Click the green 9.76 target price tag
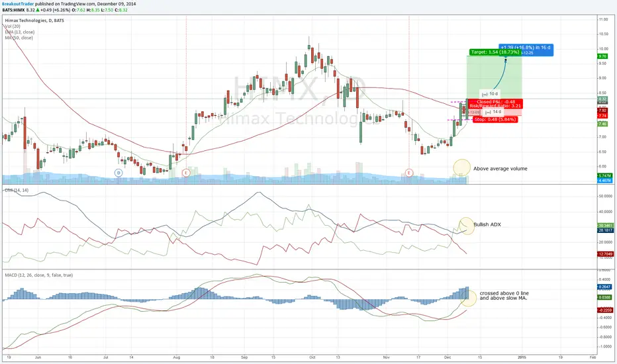 tap(602, 56)
